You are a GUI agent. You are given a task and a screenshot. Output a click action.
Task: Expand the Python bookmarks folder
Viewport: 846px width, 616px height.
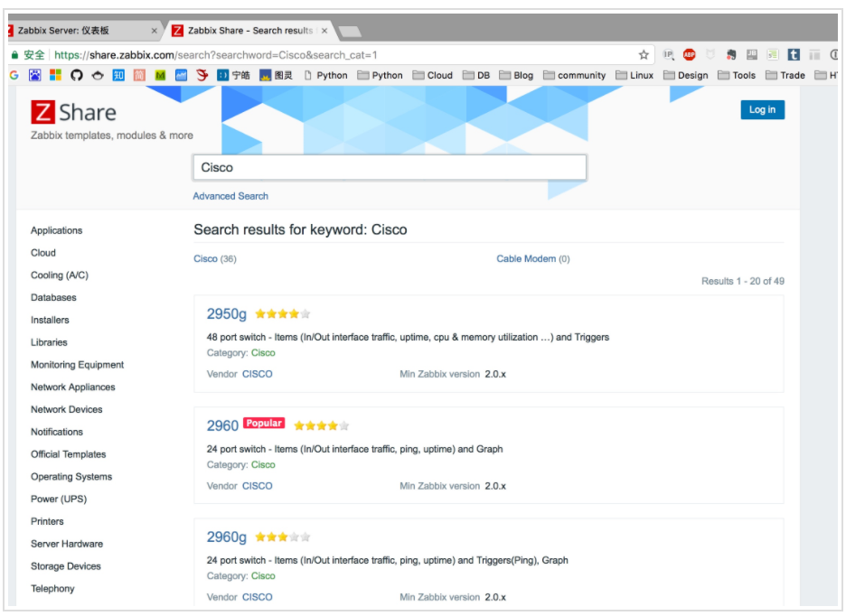380,75
